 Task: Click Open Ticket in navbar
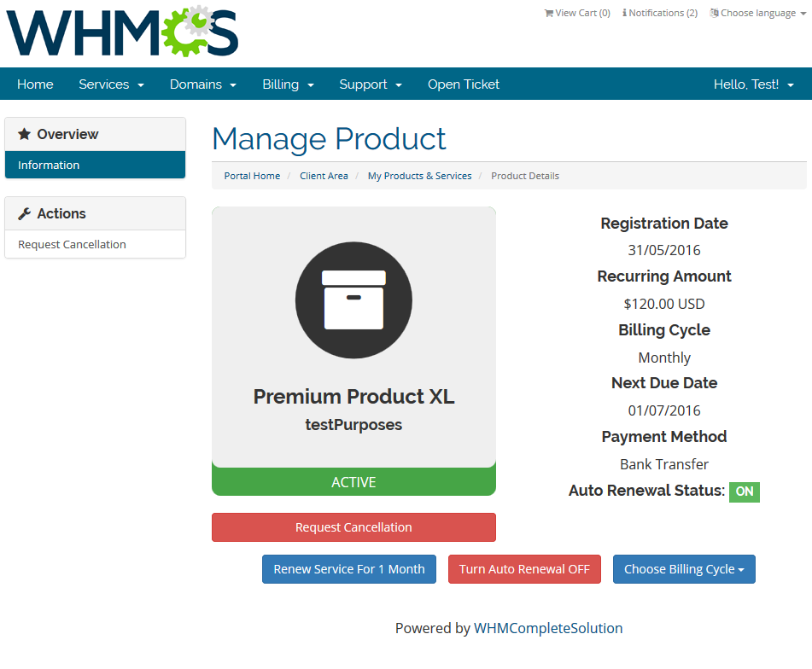point(464,84)
